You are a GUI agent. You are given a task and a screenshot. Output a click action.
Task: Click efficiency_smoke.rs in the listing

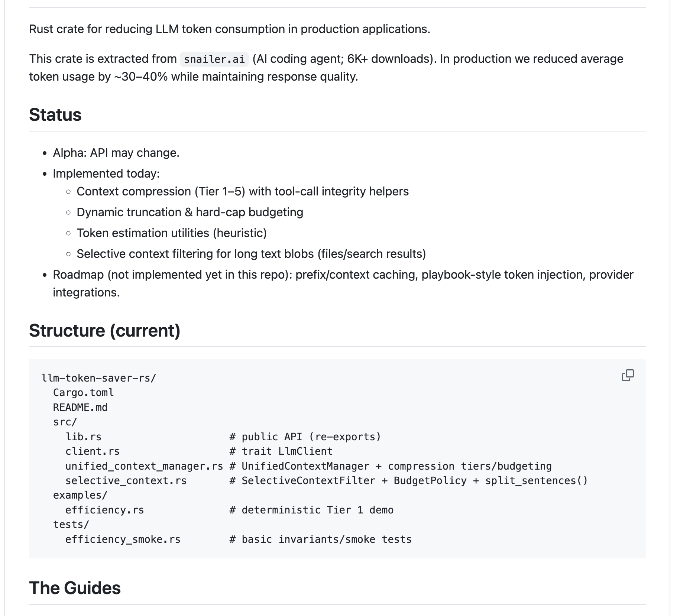tap(123, 539)
